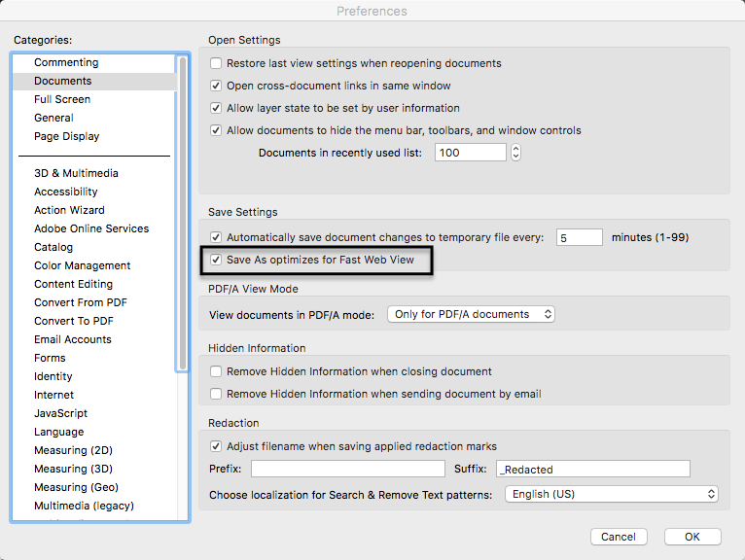Screen dimensions: 745x560
Task: Toggle Adjust filename when saving redaction marks
Action: [x=217, y=446]
